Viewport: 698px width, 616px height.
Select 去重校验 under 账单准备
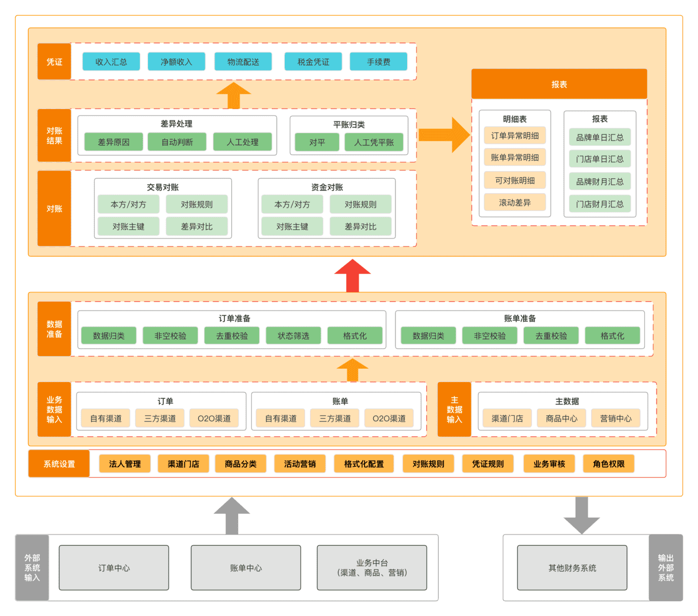pyautogui.click(x=552, y=336)
